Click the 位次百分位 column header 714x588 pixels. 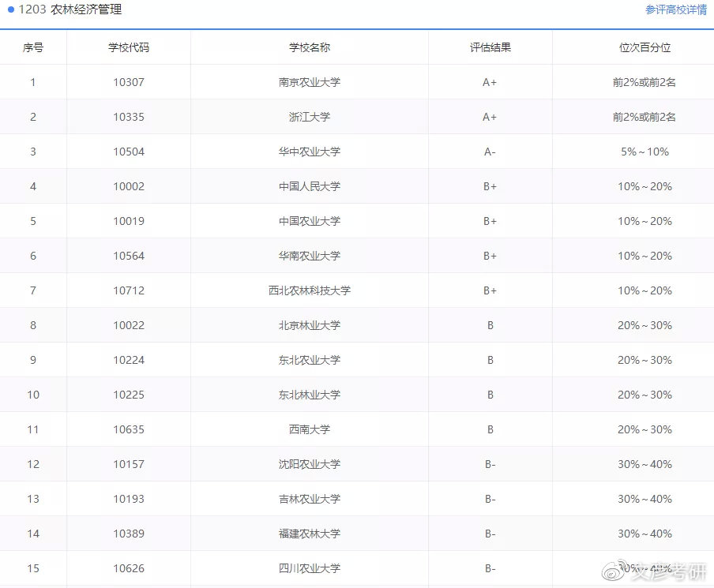[x=644, y=47]
